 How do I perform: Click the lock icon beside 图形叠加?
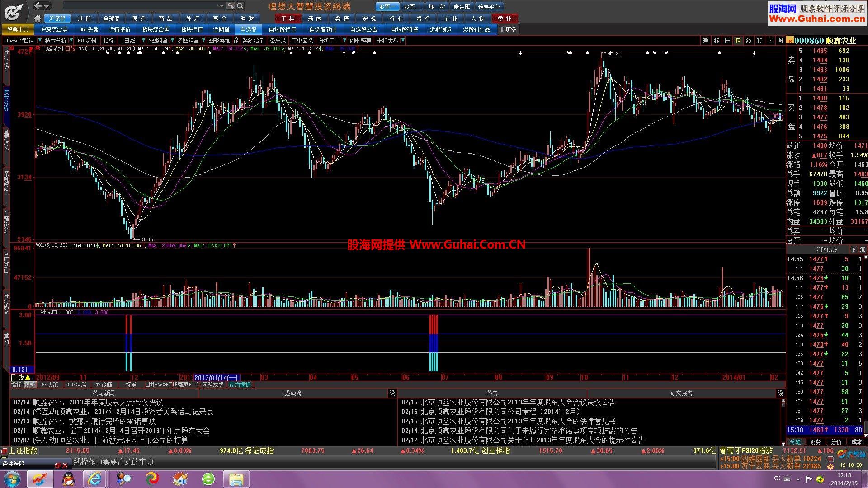[236, 41]
